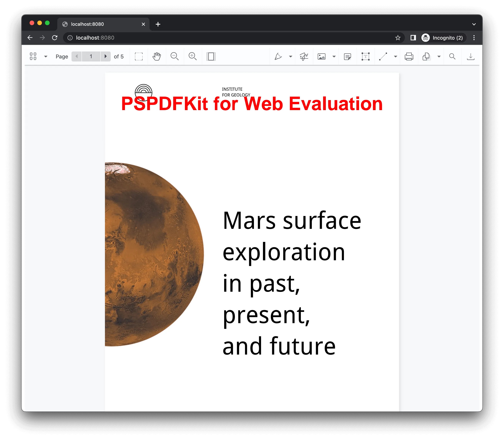Add a note annotation

347,56
